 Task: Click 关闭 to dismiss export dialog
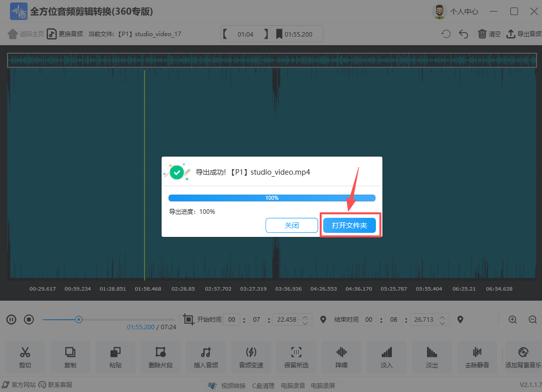(292, 225)
